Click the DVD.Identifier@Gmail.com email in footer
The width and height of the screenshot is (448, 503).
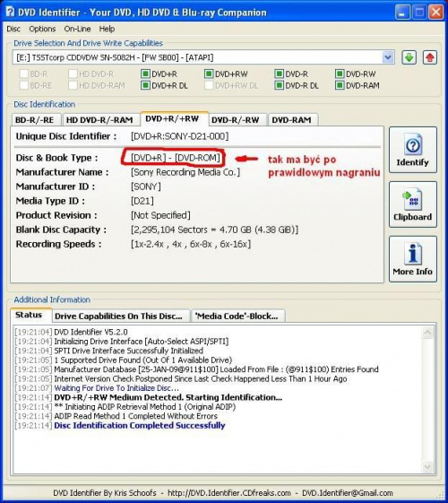(x=348, y=493)
